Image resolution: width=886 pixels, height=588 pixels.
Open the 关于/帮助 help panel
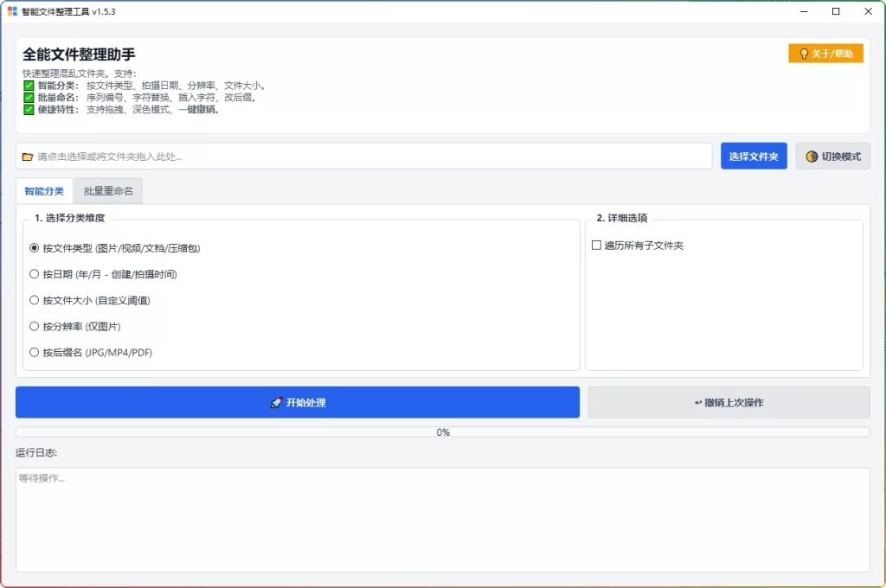(825, 53)
